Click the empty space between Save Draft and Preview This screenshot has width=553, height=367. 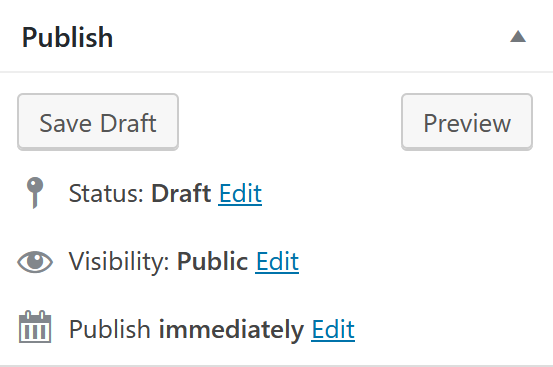point(290,122)
